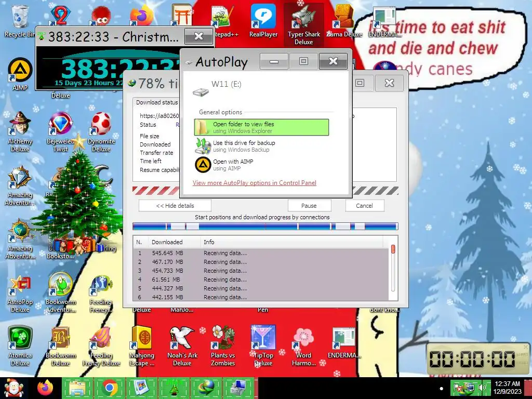Open Zuma Deluxe desktop shortcut
Image resolution: width=532 pixels, height=399 pixels.
(344, 21)
